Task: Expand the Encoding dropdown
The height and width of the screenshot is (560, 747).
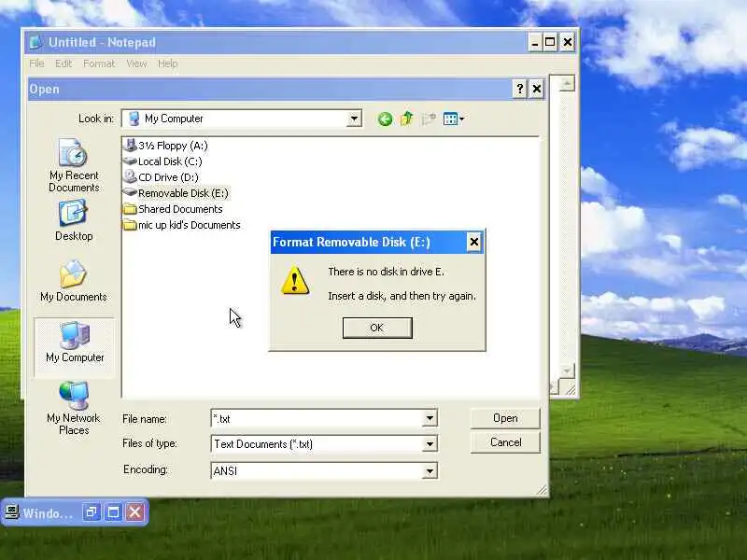Action: (430, 471)
